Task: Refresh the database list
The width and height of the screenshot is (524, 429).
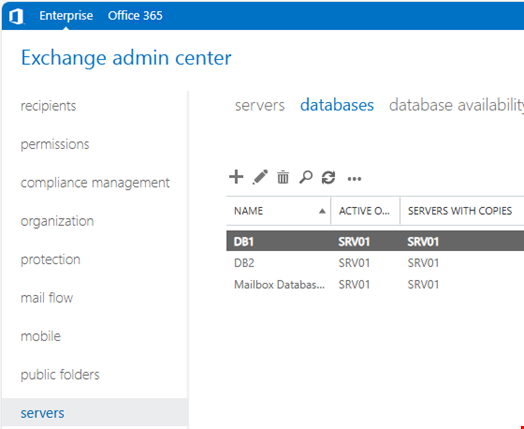Action: [x=328, y=177]
